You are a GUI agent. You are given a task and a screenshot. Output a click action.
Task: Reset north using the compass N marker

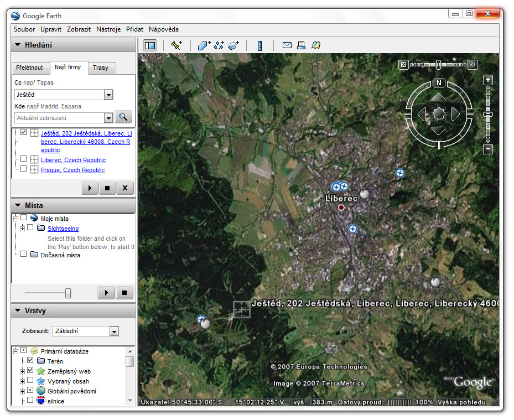[x=439, y=82]
